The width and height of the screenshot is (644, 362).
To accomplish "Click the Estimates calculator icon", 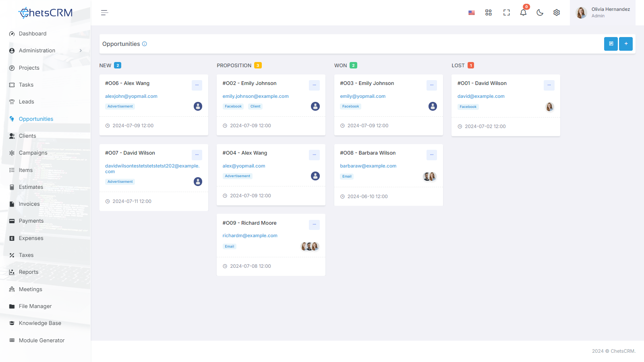I will coord(12,187).
